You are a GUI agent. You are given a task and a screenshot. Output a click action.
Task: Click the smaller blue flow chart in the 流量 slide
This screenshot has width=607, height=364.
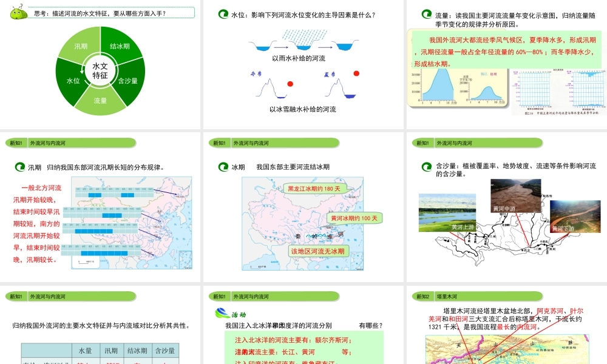(x=487, y=93)
